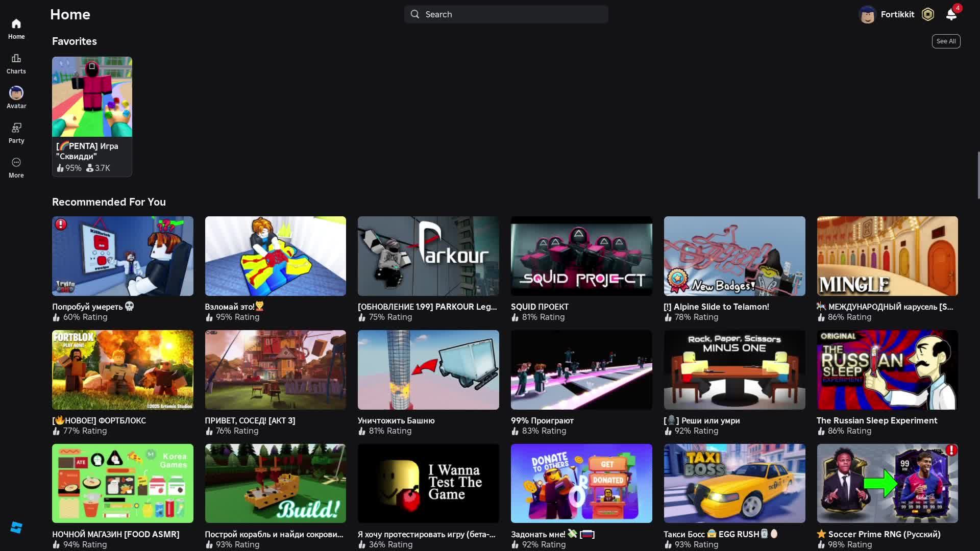Open the Home sidebar icon
Viewport: 980px width, 551px height.
(16, 24)
